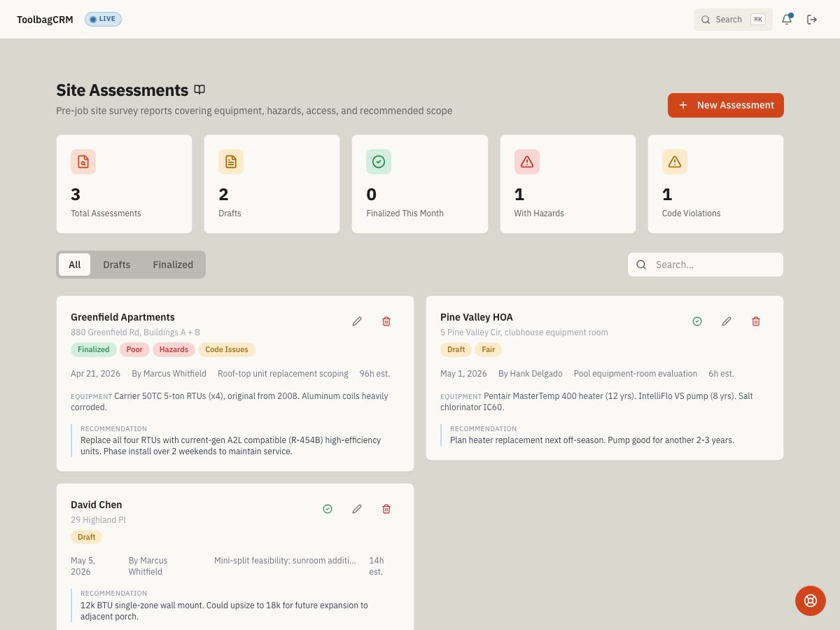The image size is (840, 630).
Task: Edit the Greenfield Apartments assessment
Action: pyautogui.click(x=357, y=321)
